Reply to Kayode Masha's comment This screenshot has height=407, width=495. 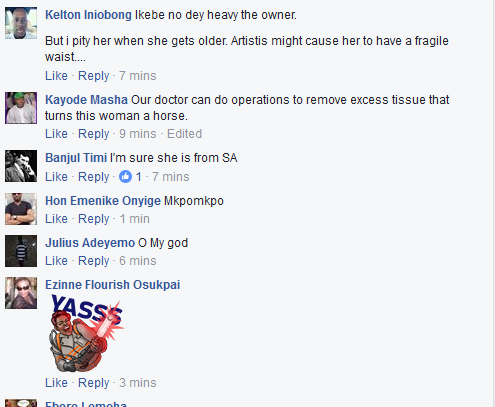coord(94,134)
